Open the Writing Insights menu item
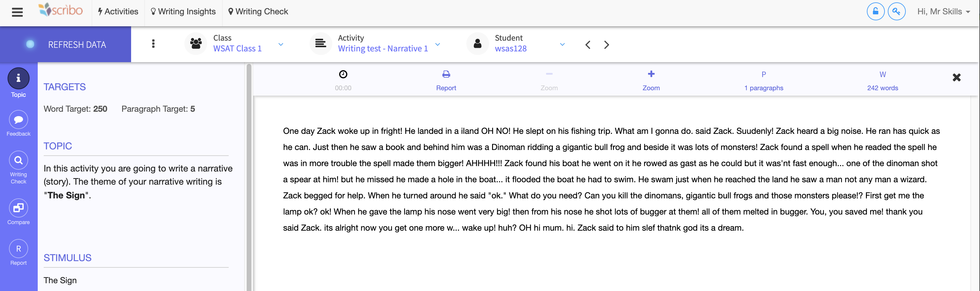Screen dimensions: 980x291 pyautogui.click(x=183, y=12)
